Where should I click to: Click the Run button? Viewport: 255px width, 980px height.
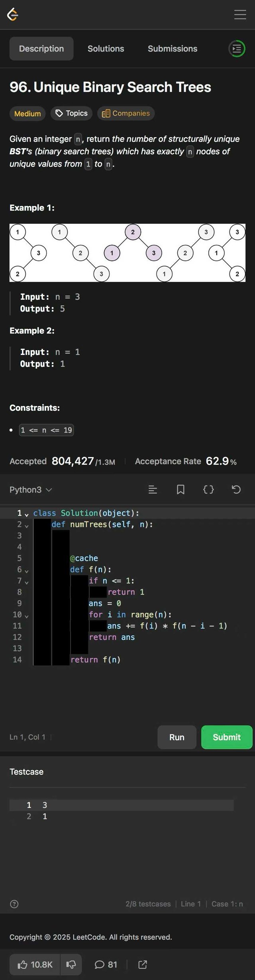point(177,737)
